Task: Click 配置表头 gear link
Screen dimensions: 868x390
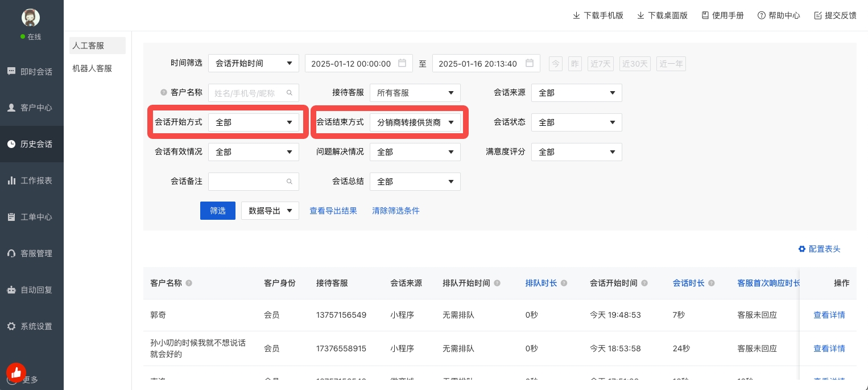Action: pos(820,249)
